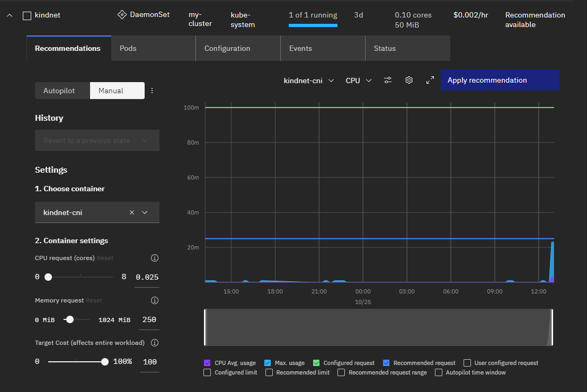Enable Recommended limit legend checkbox
Screen dimensions: 587x392
tap(269, 372)
